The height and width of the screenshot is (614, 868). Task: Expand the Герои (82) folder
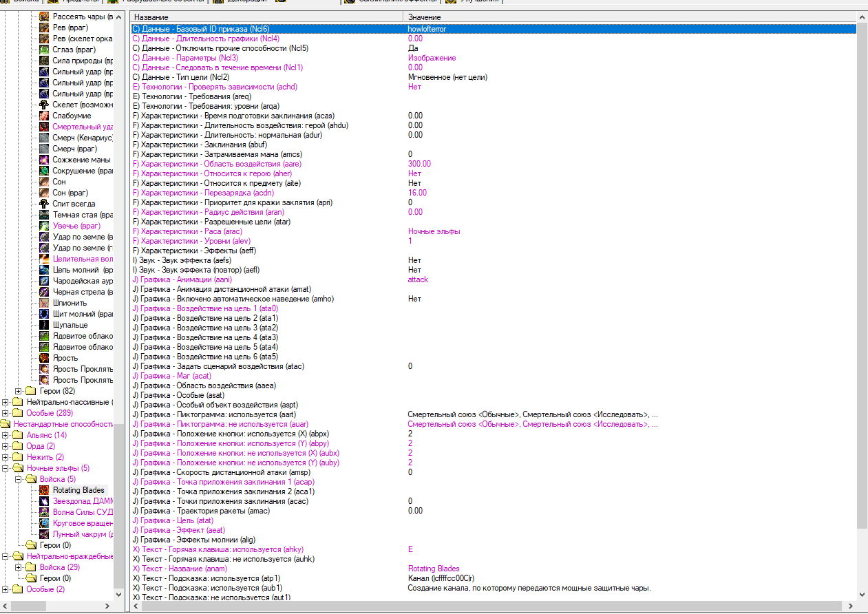pyautogui.click(x=19, y=391)
